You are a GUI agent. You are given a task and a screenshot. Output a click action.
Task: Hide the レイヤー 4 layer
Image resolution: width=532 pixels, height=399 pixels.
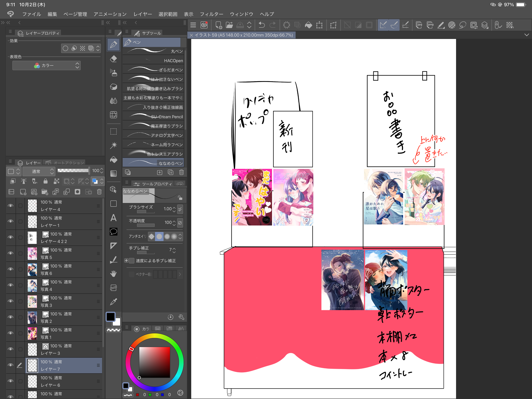10,206
